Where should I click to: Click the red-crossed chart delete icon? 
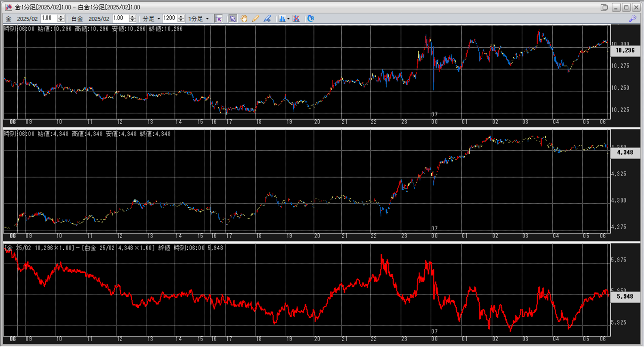coord(296,19)
